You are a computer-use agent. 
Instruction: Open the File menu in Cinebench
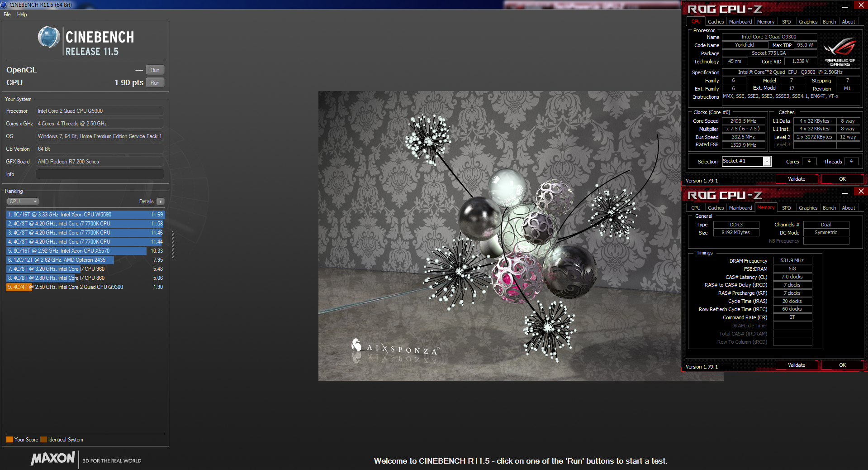point(7,14)
